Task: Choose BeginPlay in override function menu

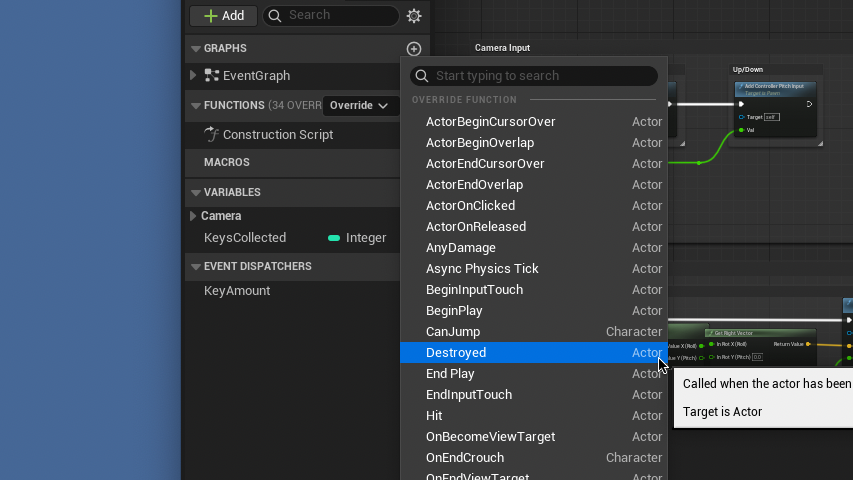Action: [454, 311]
